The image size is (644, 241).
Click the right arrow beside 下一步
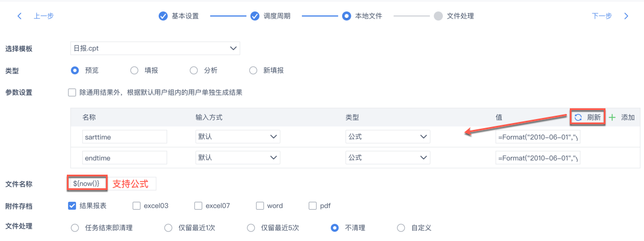pos(626,16)
